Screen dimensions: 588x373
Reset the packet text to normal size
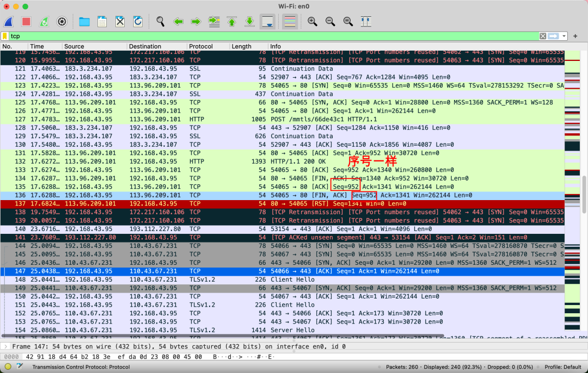(x=348, y=22)
